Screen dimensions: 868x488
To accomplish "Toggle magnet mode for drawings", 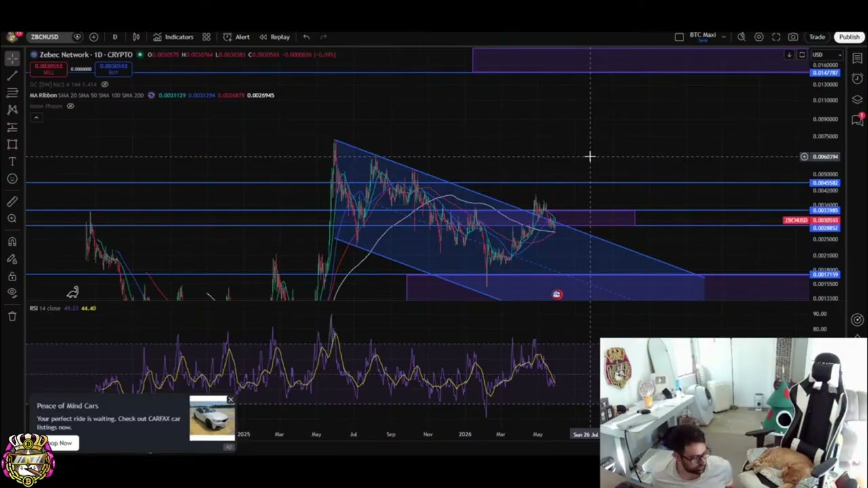I will click(x=12, y=241).
